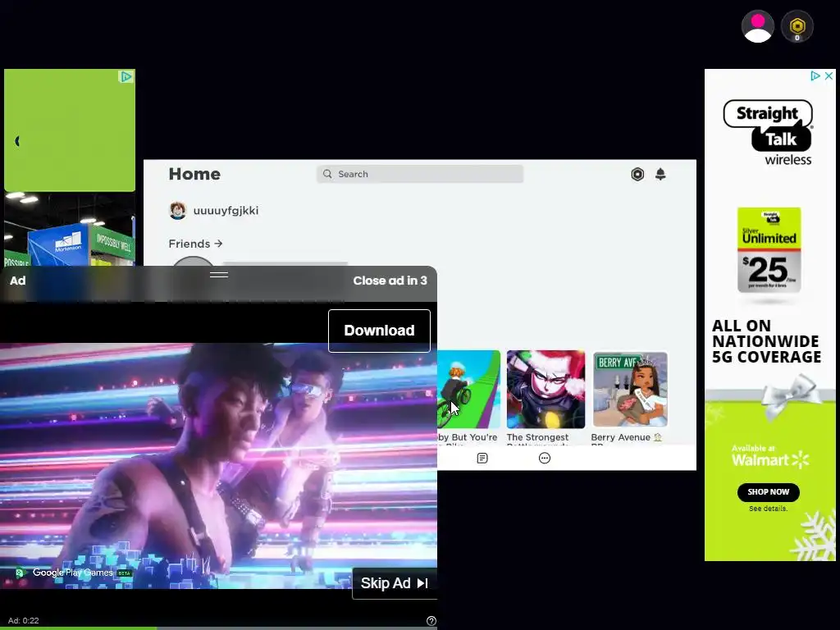This screenshot has height=630, width=840.
Task: Click the 'Close ad in 3' countdown text
Action: pos(390,281)
